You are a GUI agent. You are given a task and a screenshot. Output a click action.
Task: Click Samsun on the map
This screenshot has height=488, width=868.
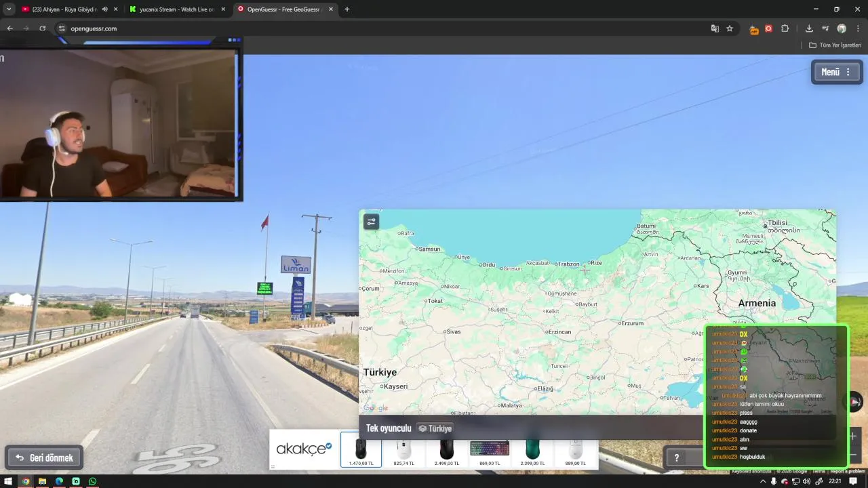[x=428, y=249]
